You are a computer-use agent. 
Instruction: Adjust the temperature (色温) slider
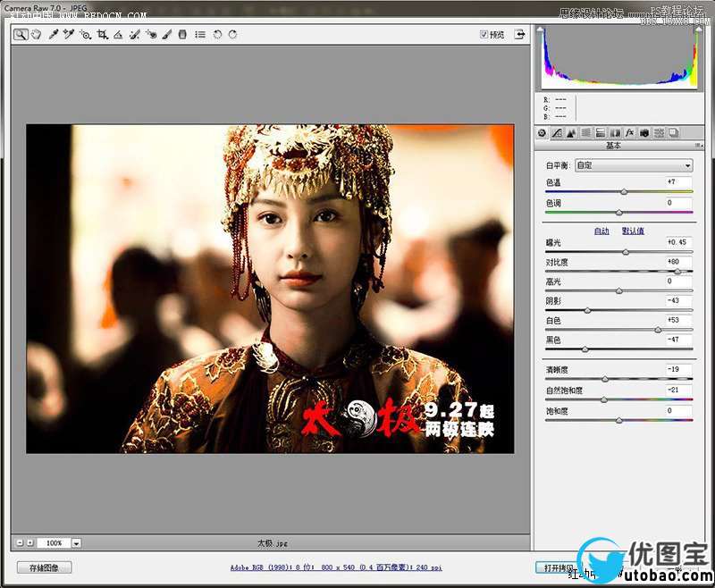pos(624,192)
